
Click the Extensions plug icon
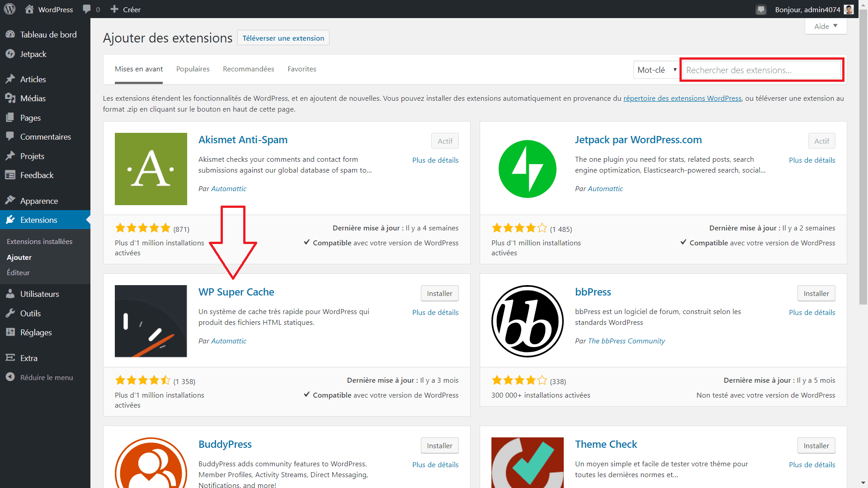pyautogui.click(x=10, y=220)
